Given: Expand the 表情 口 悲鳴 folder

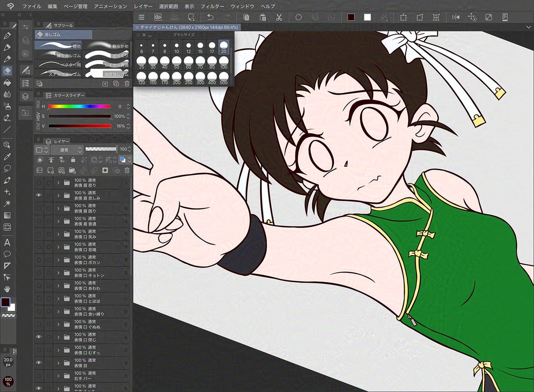Looking at the screenshot, I should tap(58, 247).
